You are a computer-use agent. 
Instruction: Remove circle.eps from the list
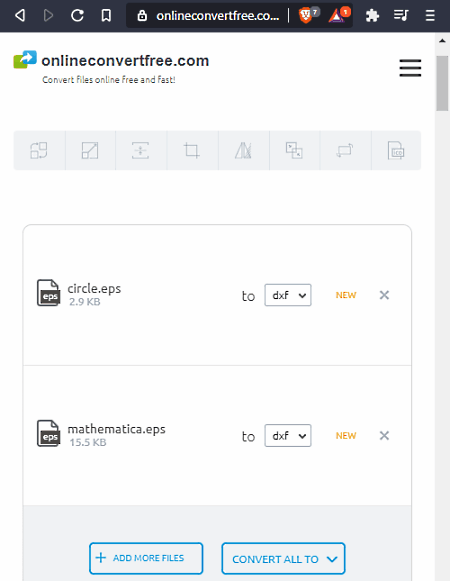click(x=384, y=295)
